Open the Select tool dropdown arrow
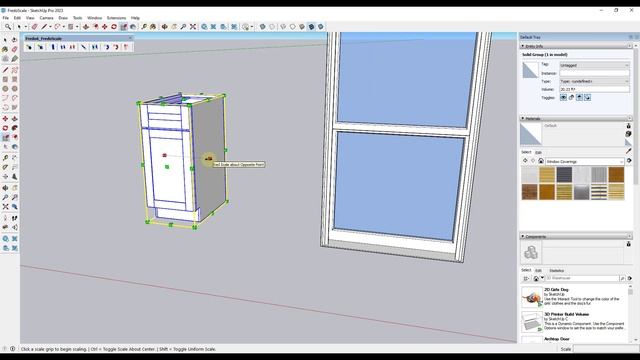This screenshot has height=360, width=640. 25,27
